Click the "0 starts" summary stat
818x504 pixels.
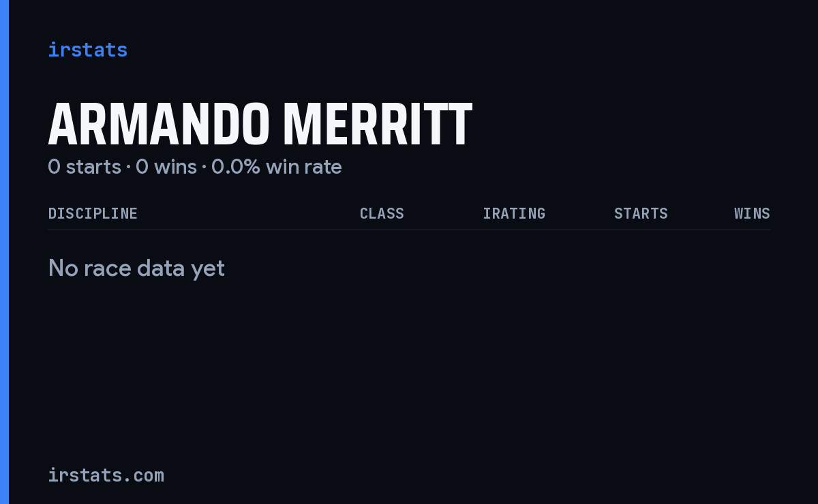[x=85, y=166]
